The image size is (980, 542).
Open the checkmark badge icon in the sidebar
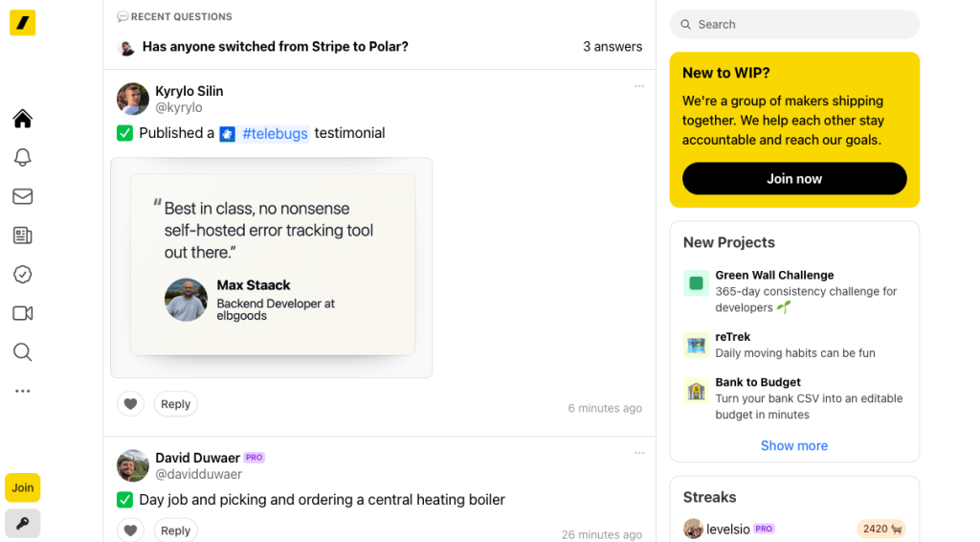click(23, 275)
